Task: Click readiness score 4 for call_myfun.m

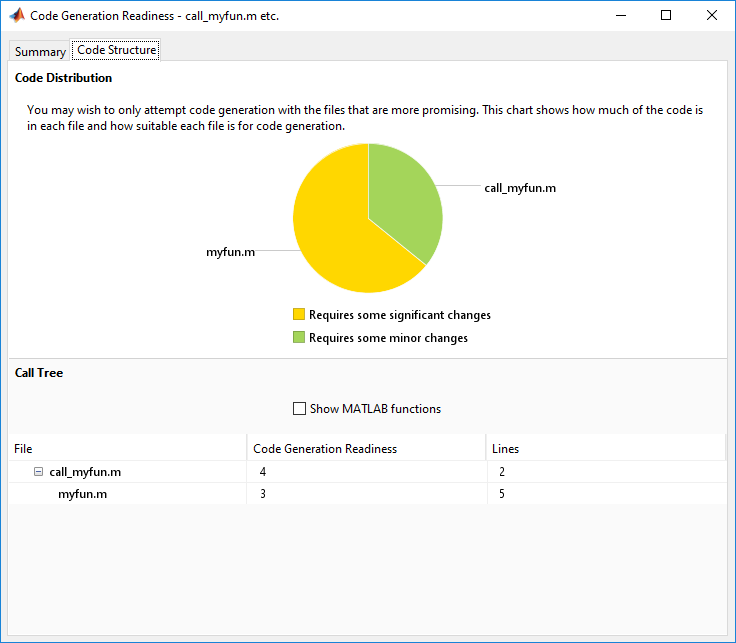Action: click(x=263, y=472)
